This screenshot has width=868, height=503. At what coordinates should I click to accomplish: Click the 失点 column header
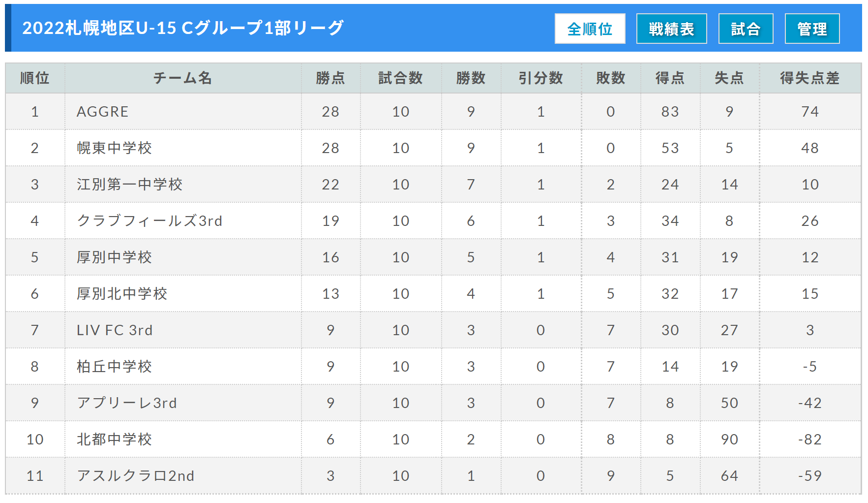click(729, 78)
